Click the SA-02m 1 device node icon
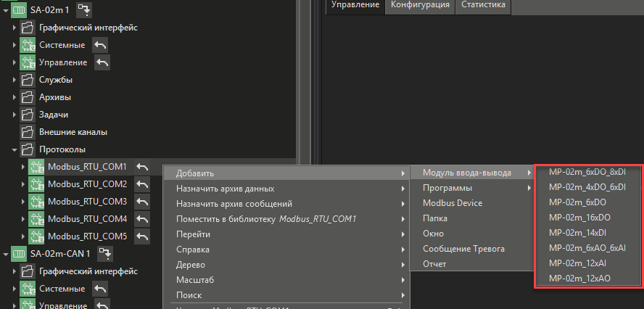 18,10
